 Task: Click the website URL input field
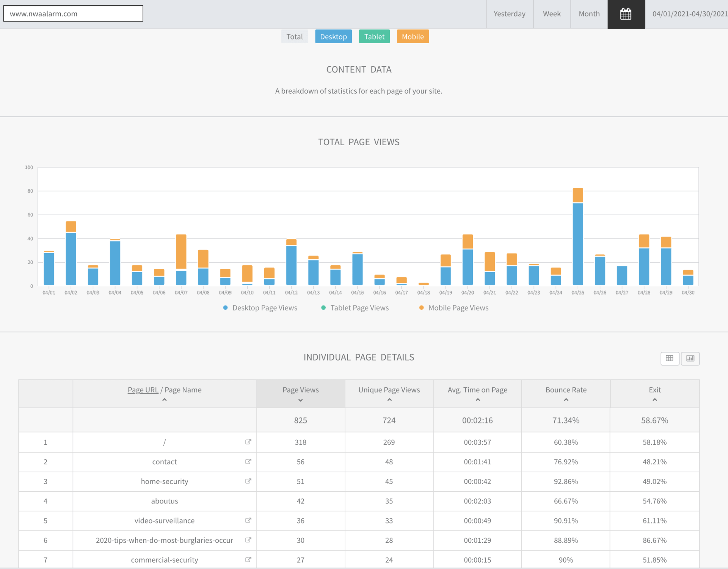pyautogui.click(x=73, y=14)
